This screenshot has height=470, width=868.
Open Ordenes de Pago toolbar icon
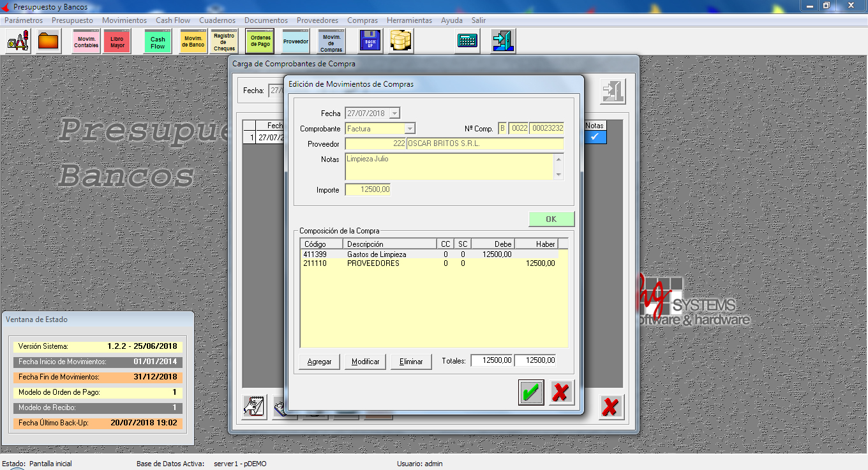coord(260,41)
